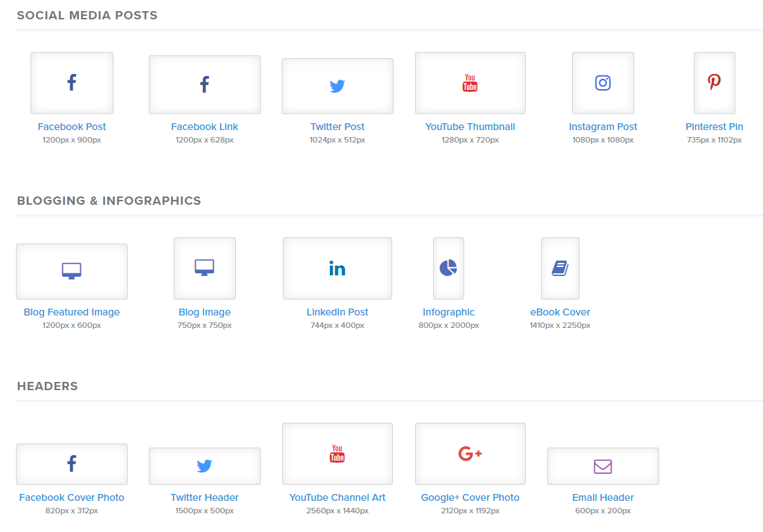Select the YouTube Channel Art thumbnail

tap(337, 454)
